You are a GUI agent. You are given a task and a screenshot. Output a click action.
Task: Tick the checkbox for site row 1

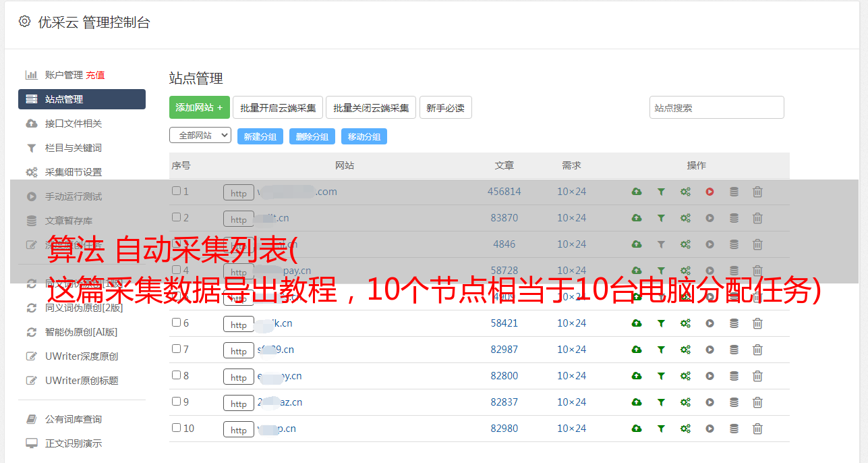(176, 191)
